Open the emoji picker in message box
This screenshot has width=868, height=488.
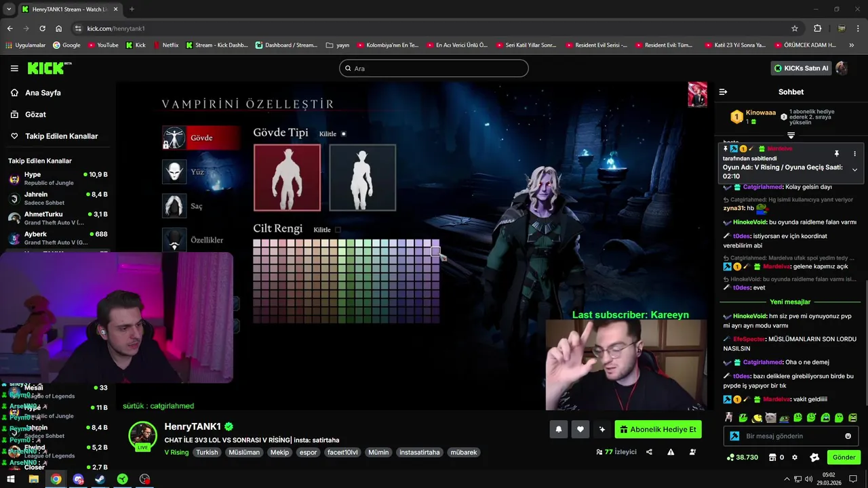(x=848, y=436)
